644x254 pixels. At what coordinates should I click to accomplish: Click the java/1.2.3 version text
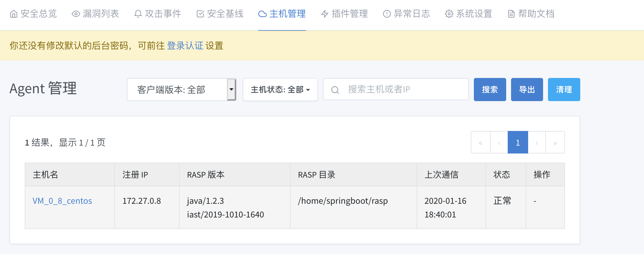(x=206, y=201)
